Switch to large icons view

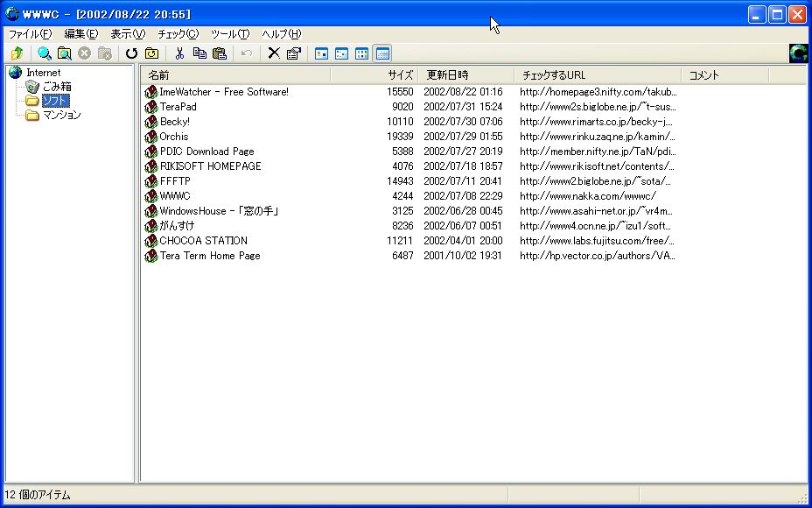click(322, 53)
